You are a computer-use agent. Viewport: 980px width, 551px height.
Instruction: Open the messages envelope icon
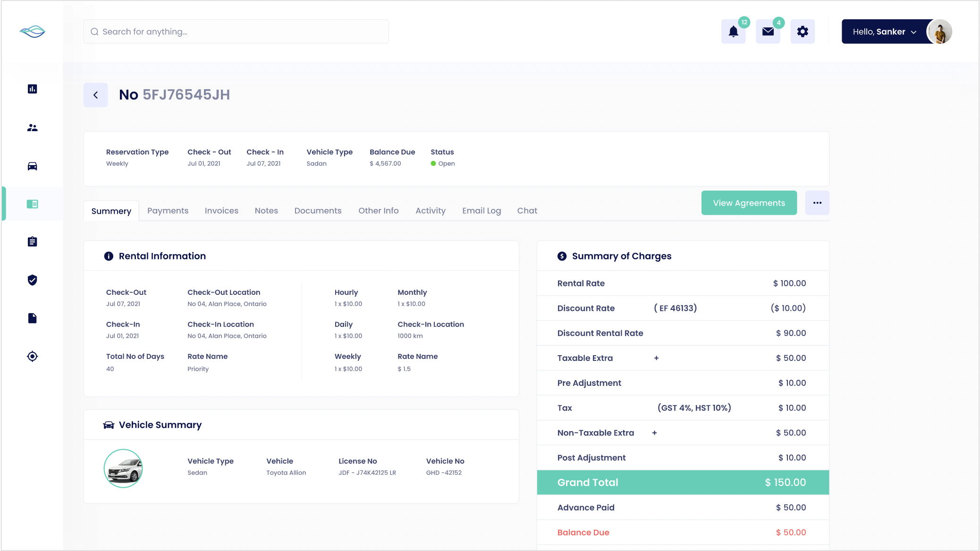pyautogui.click(x=768, y=32)
